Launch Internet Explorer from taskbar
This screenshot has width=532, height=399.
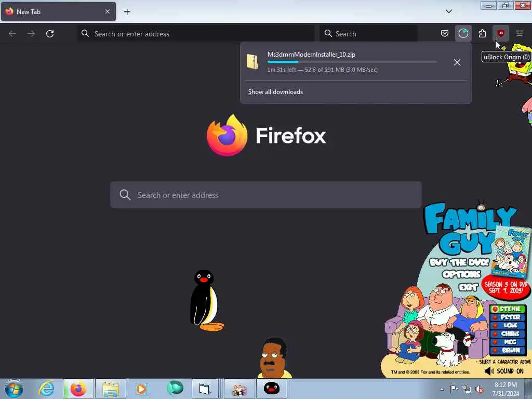coord(46,389)
